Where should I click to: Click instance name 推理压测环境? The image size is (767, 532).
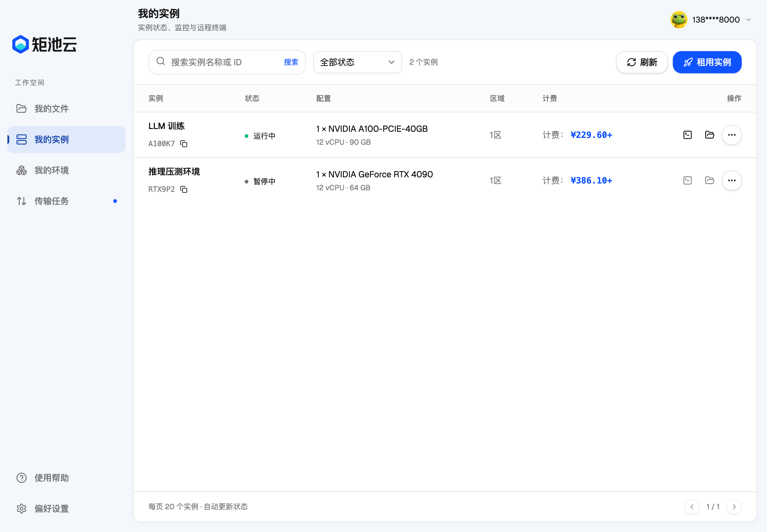coord(174,172)
